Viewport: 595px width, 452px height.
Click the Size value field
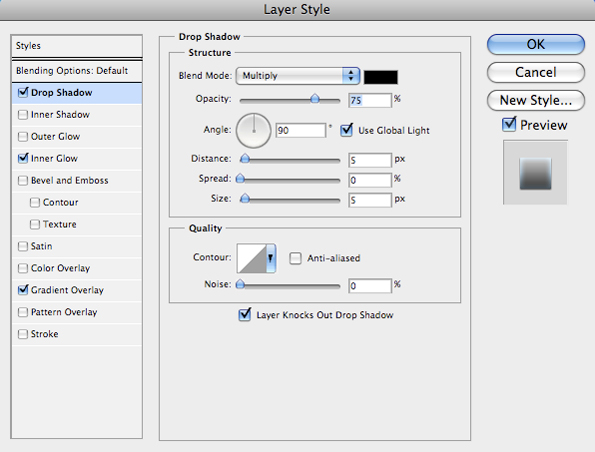pyautogui.click(x=370, y=200)
